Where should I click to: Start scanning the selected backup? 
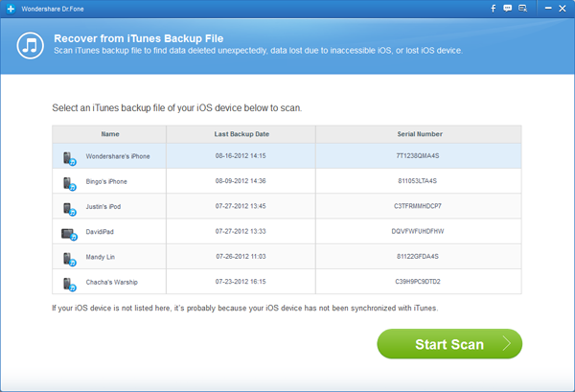pos(449,344)
